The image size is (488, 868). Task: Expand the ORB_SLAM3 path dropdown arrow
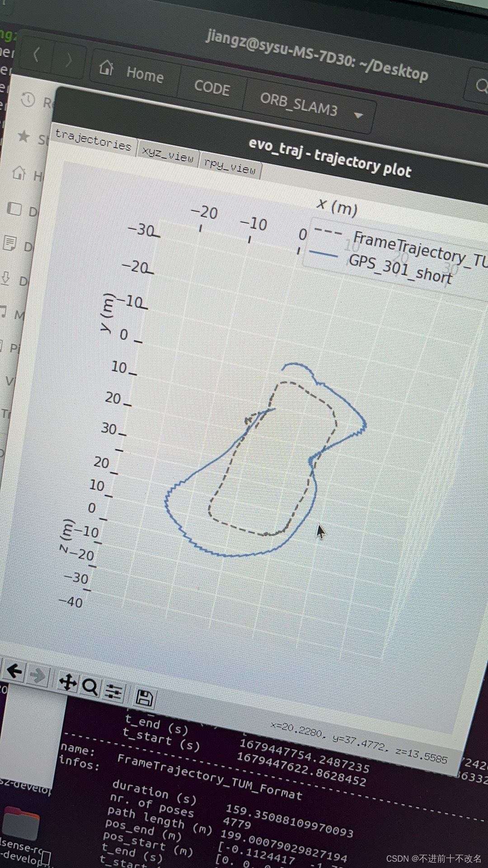click(x=359, y=116)
